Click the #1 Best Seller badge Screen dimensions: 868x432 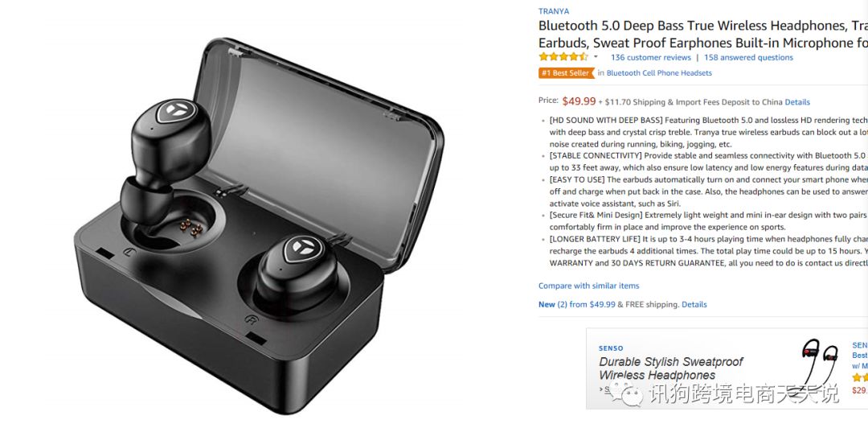[567, 72]
